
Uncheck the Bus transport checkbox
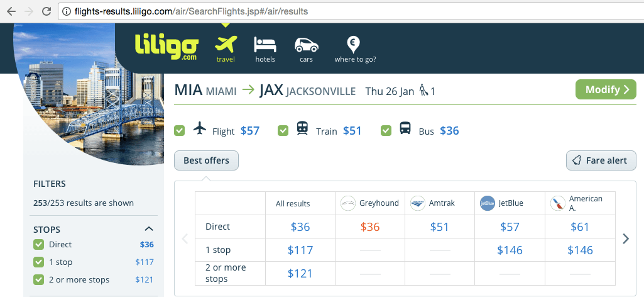pyautogui.click(x=386, y=131)
